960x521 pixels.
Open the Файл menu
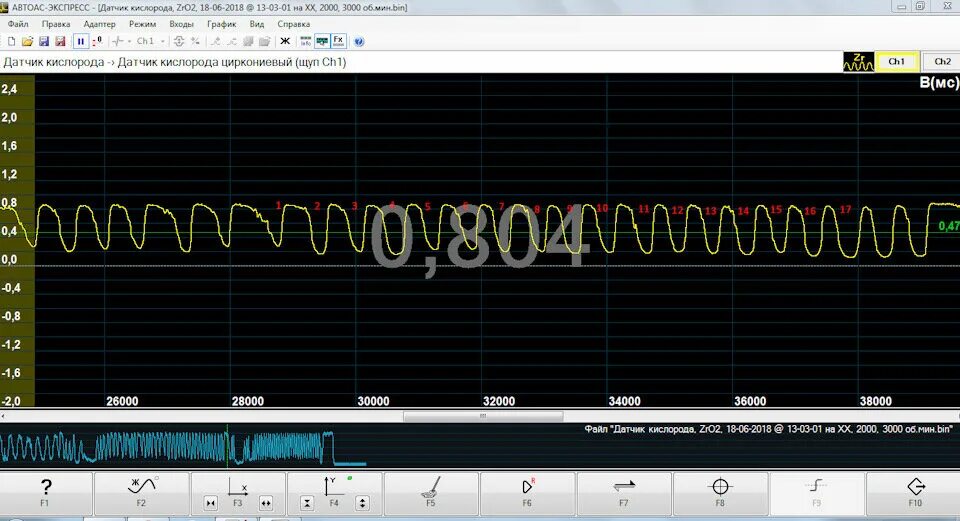[x=18, y=24]
